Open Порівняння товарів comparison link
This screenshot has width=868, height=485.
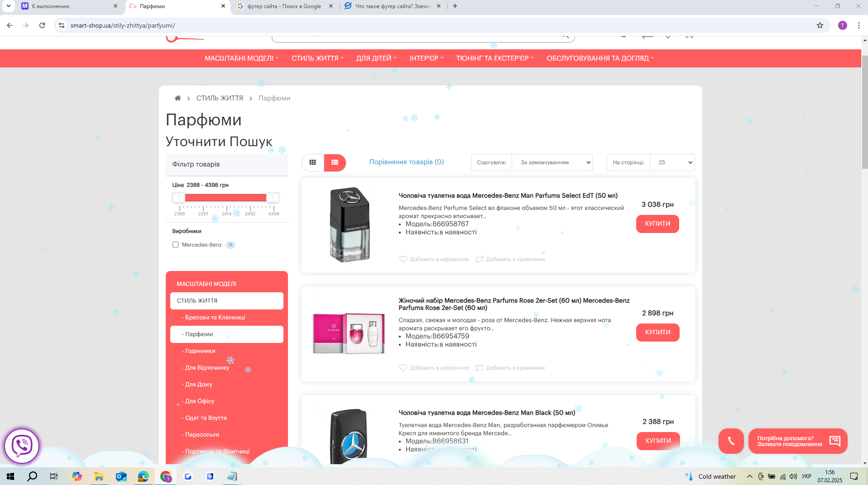407,162
